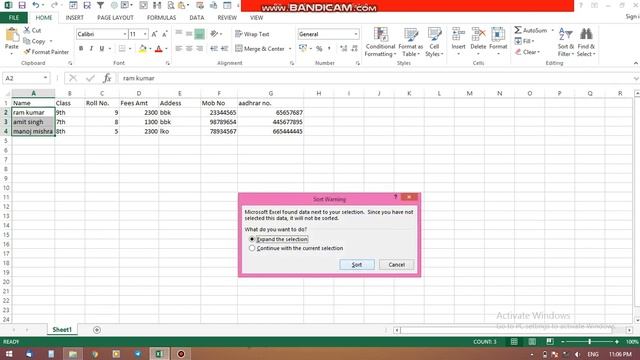Image resolution: width=640 pixels, height=360 pixels.
Task: Select the Format Painter brush
Action: (27, 52)
